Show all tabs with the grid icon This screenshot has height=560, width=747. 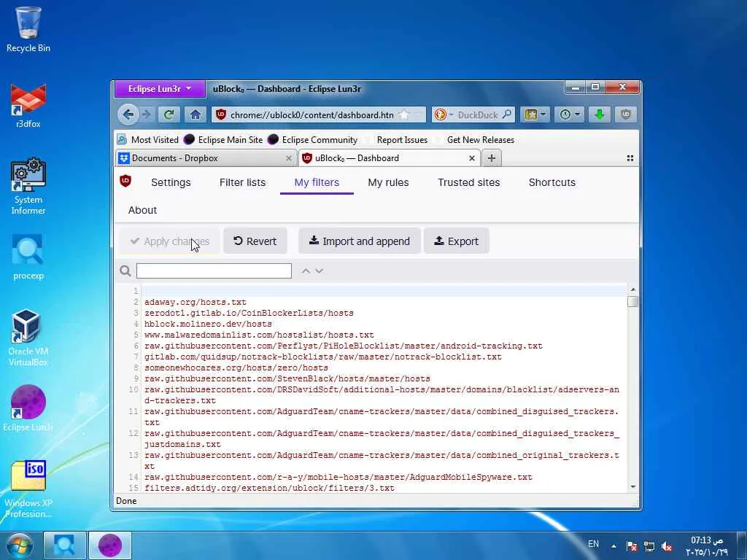[x=630, y=158]
